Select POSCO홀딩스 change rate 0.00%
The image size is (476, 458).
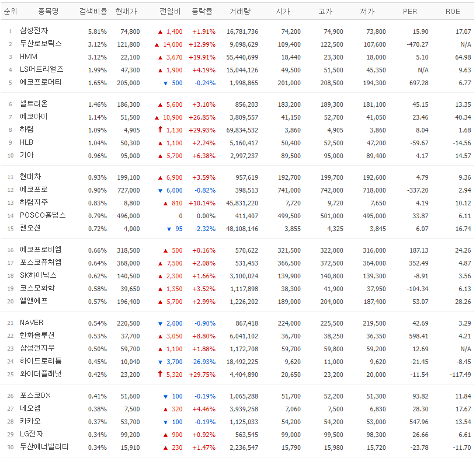[206, 216]
